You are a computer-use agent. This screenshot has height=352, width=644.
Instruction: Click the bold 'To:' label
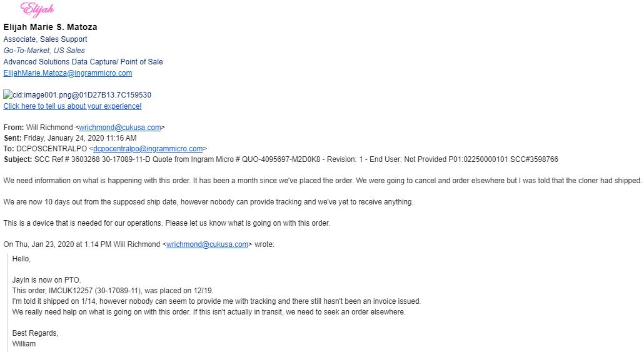point(9,149)
